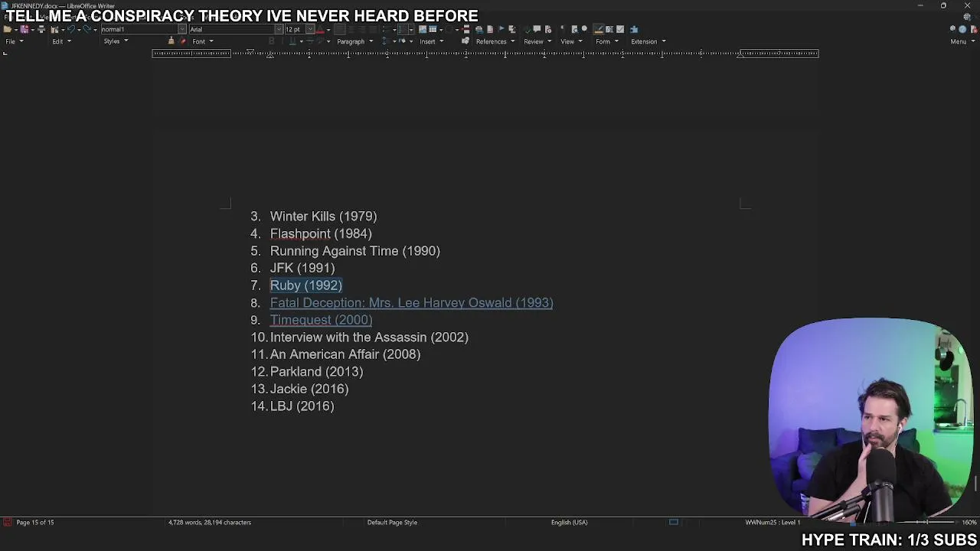This screenshot has height=551, width=980.
Task: Click the LBJ (2016) list item
Action: 302,406
